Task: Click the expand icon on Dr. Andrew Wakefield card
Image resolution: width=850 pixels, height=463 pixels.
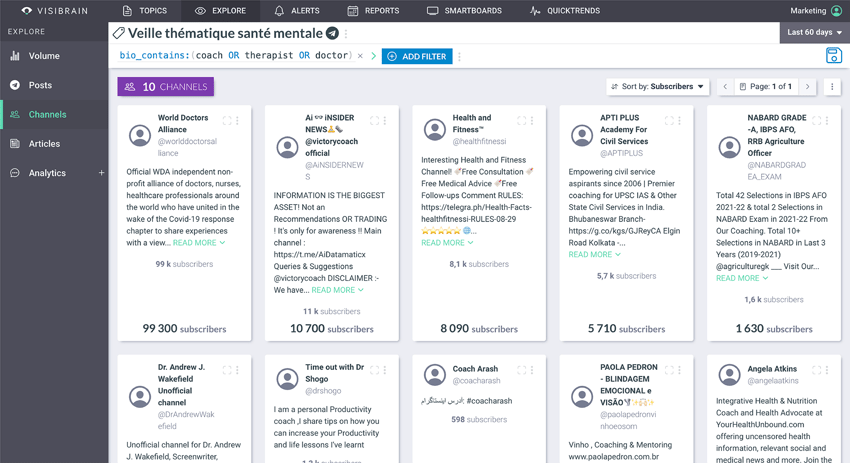Action: tap(227, 370)
